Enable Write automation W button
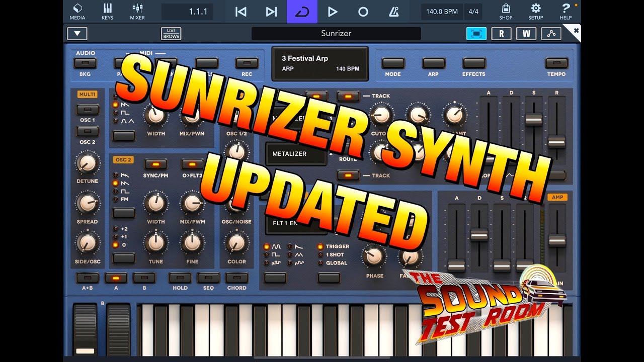 click(526, 34)
